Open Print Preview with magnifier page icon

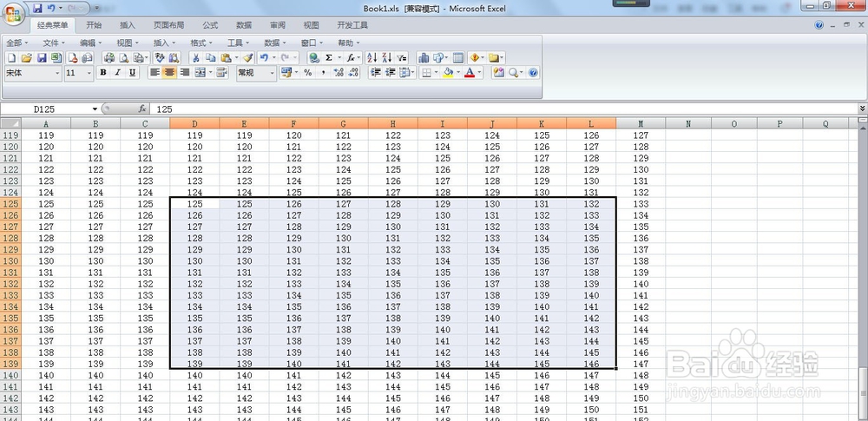124,57
